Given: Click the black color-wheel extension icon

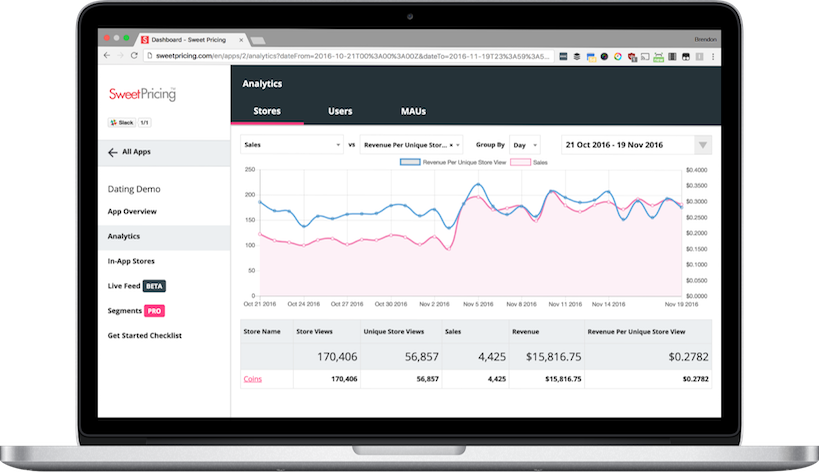Looking at the screenshot, I should click(x=604, y=56).
